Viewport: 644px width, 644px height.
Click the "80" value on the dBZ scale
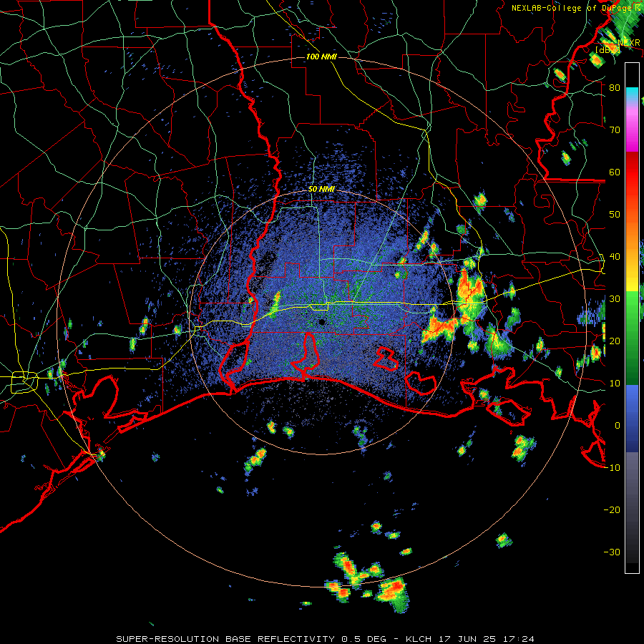tap(615, 87)
